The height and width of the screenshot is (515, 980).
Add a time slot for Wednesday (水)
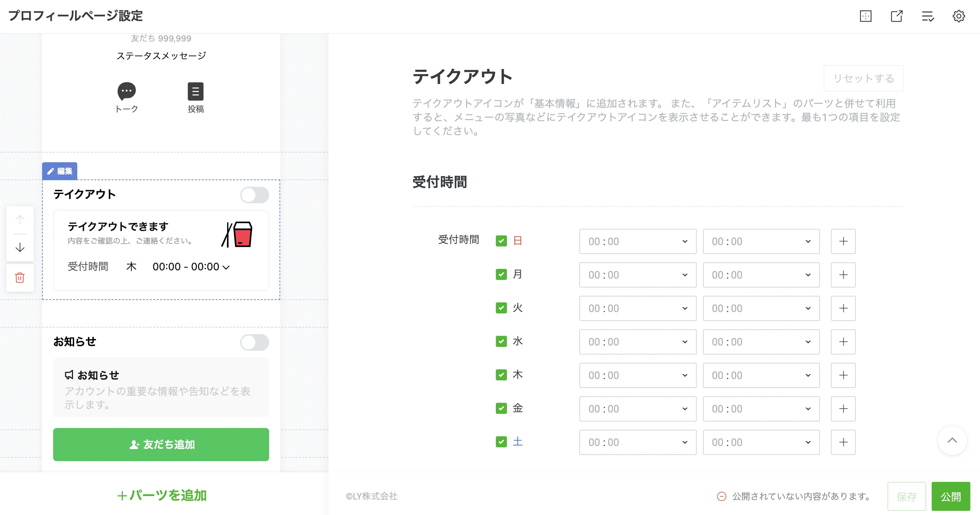pyautogui.click(x=843, y=342)
